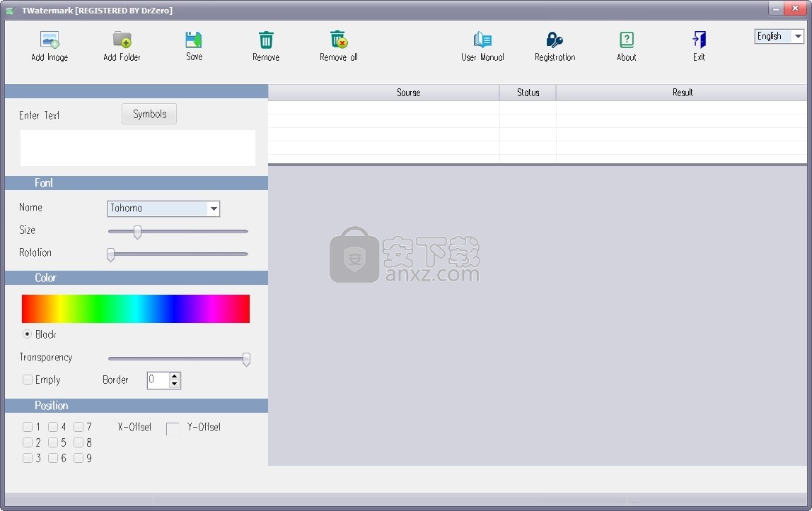
Task: Click the Save floppy disk icon
Action: click(194, 40)
